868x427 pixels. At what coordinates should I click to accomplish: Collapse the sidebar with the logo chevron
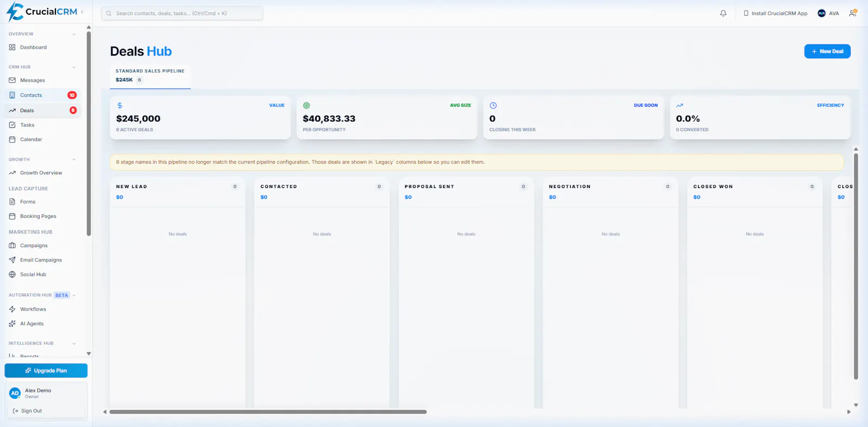(82, 11)
